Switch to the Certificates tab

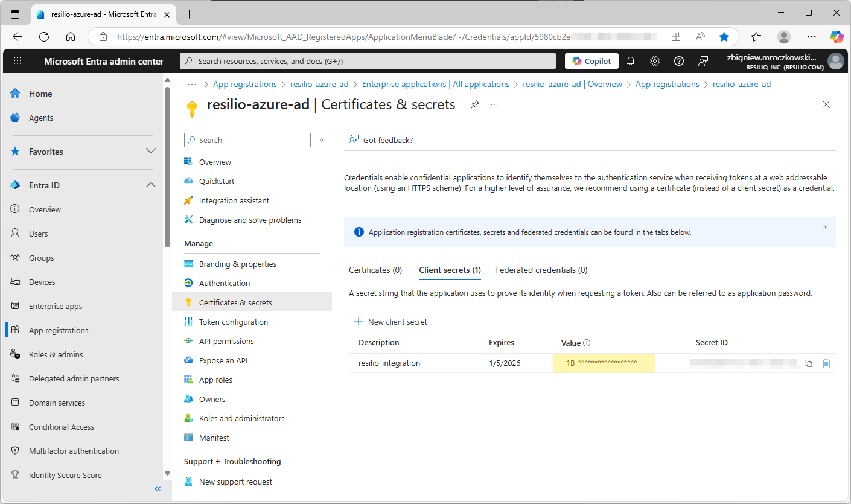(x=375, y=270)
